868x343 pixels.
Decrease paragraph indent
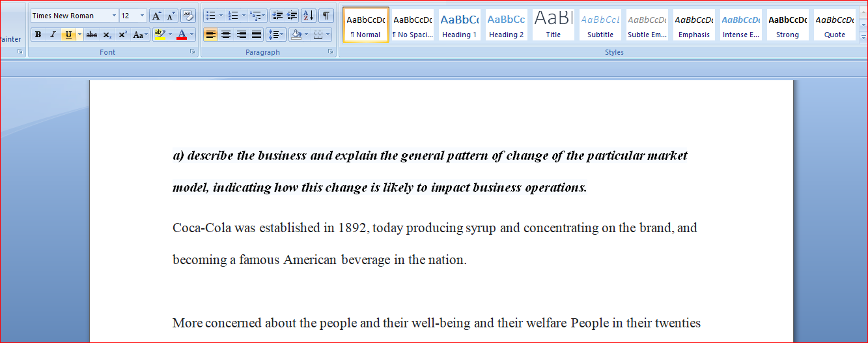[x=277, y=16]
